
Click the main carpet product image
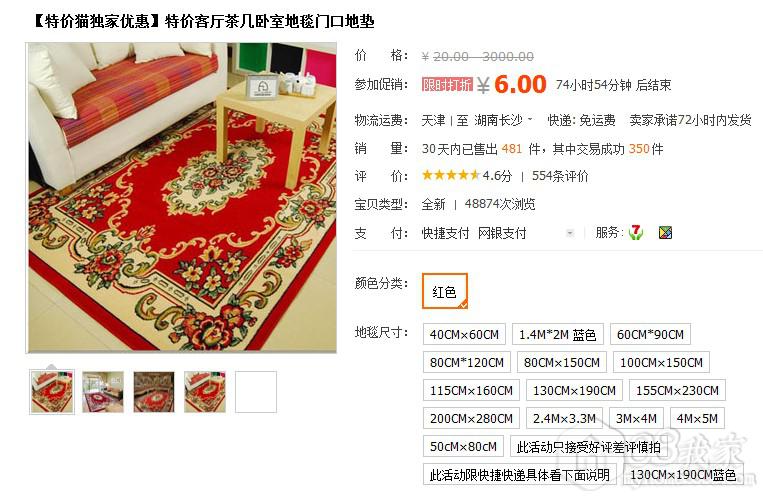182,197
